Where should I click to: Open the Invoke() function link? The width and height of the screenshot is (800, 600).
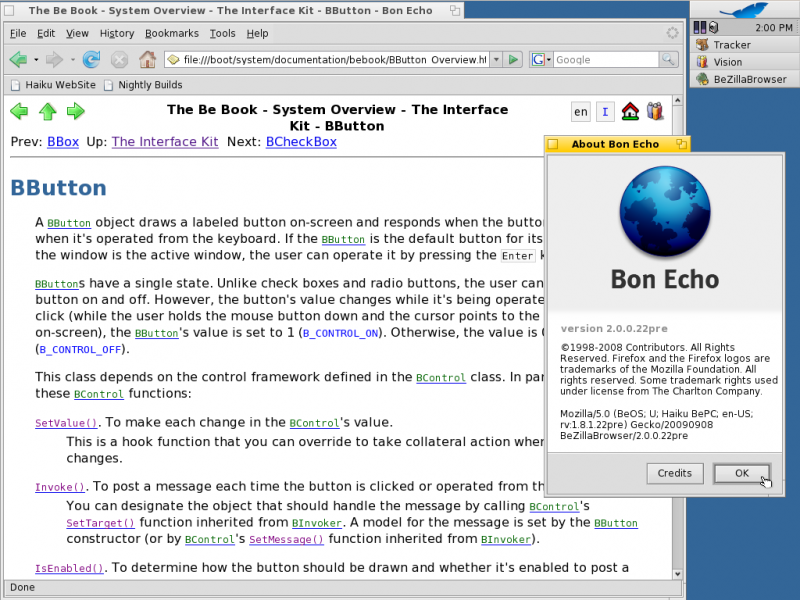(60, 487)
